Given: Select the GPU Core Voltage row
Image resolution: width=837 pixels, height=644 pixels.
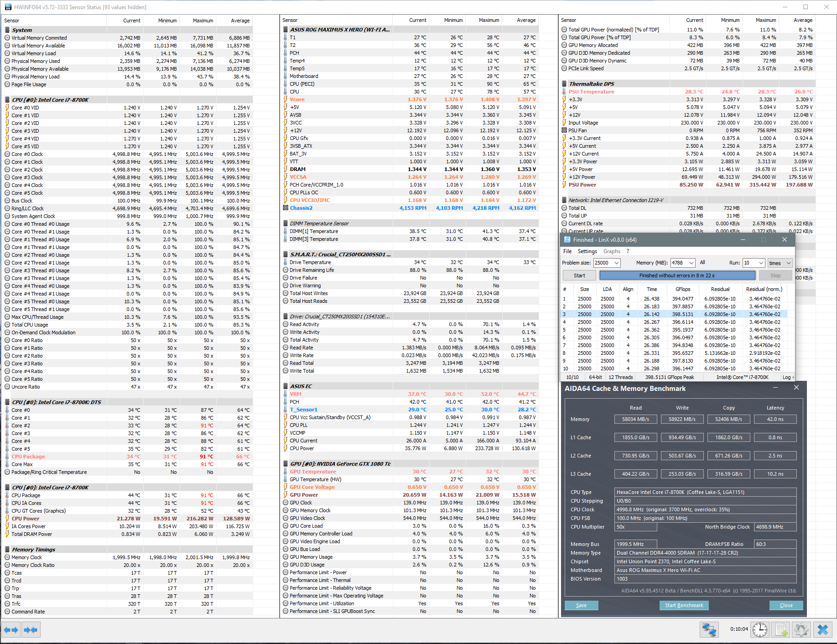Looking at the screenshot, I should (x=410, y=487).
